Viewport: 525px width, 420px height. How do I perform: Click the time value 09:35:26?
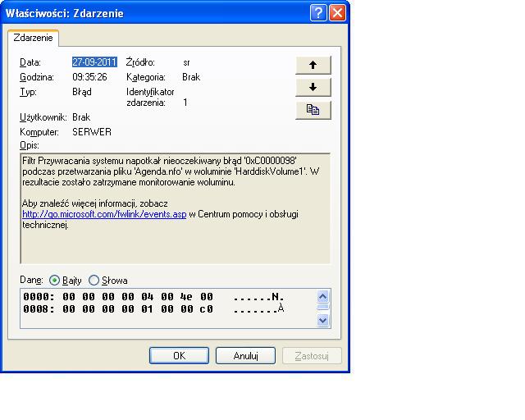tap(89, 77)
